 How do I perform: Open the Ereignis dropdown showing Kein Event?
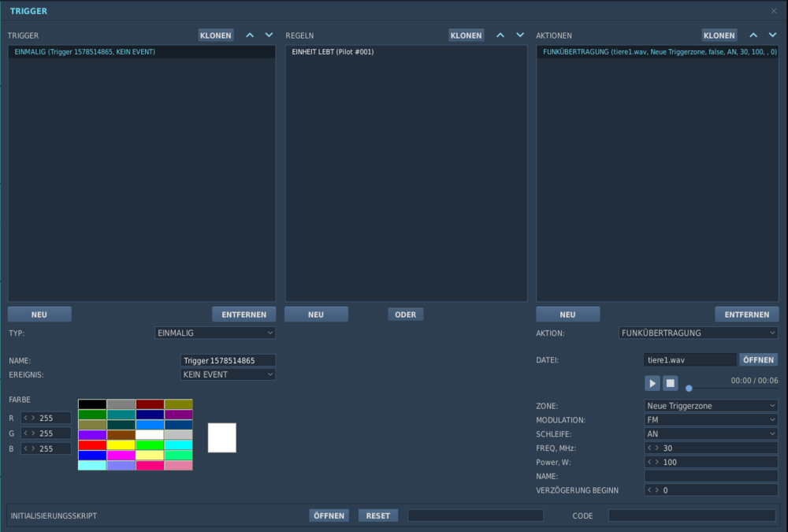click(228, 374)
